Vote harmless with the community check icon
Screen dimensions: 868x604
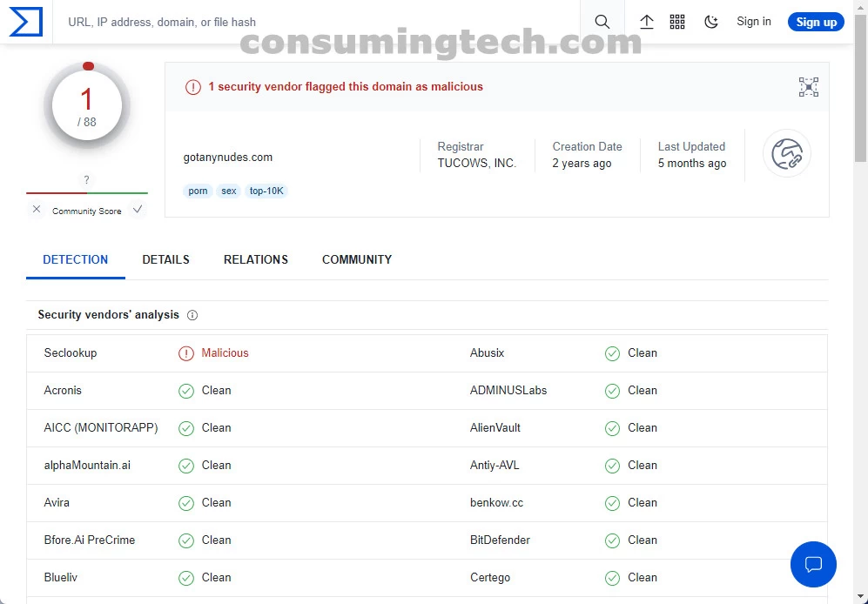click(138, 209)
